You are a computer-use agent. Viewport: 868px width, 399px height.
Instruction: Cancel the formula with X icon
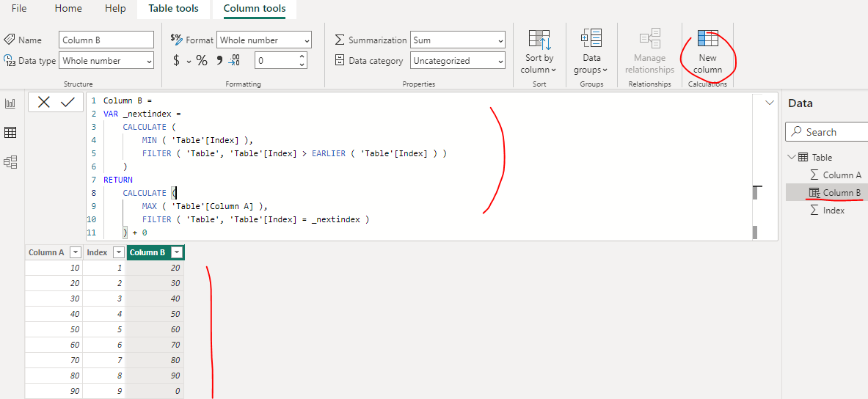(x=44, y=102)
